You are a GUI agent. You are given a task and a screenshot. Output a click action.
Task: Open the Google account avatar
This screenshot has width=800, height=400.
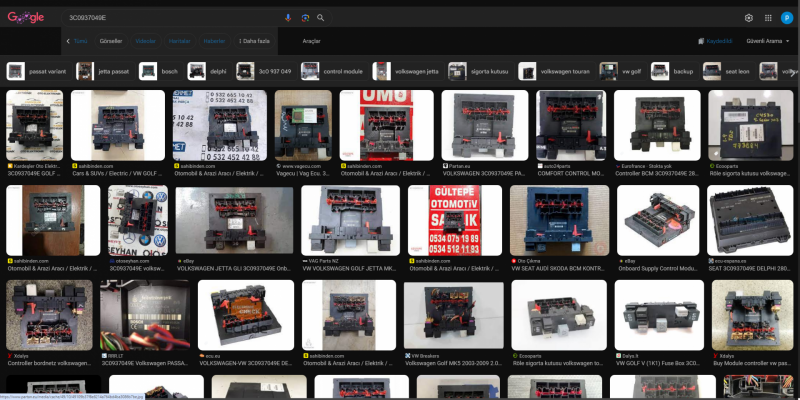point(785,18)
